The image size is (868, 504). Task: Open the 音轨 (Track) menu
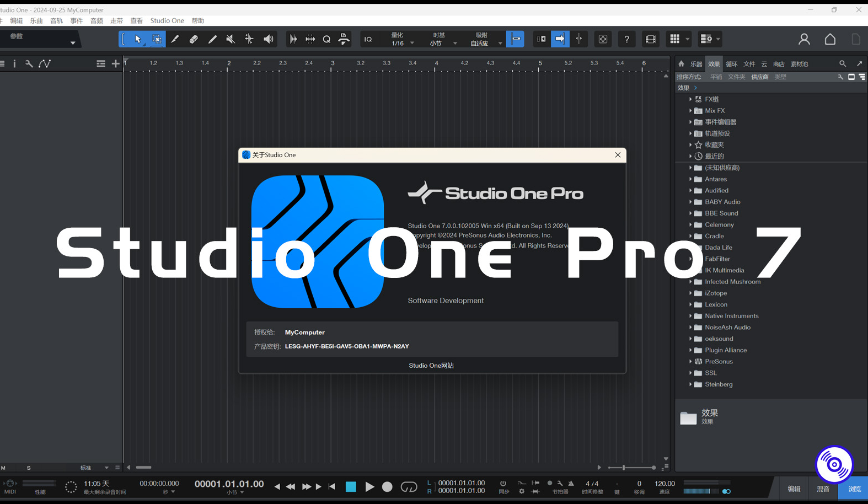tap(56, 21)
